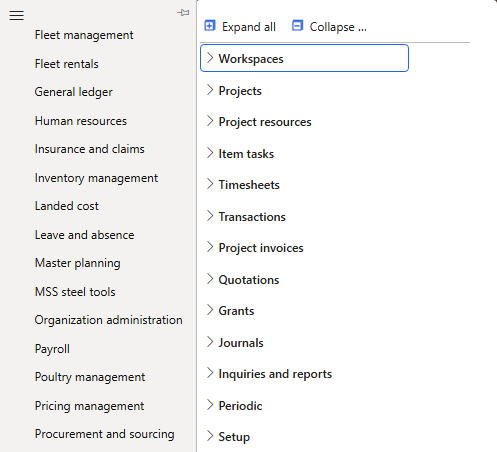The width and height of the screenshot is (497, 452).
Task: Click the Grants label
Action: pyautogui.click(x=236, y=311)
